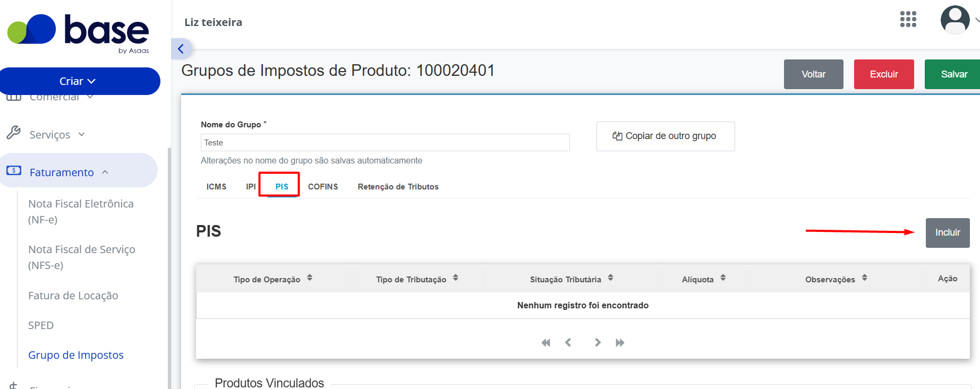
Task: Switch to the ICMS tab
Action: [216, 187]
